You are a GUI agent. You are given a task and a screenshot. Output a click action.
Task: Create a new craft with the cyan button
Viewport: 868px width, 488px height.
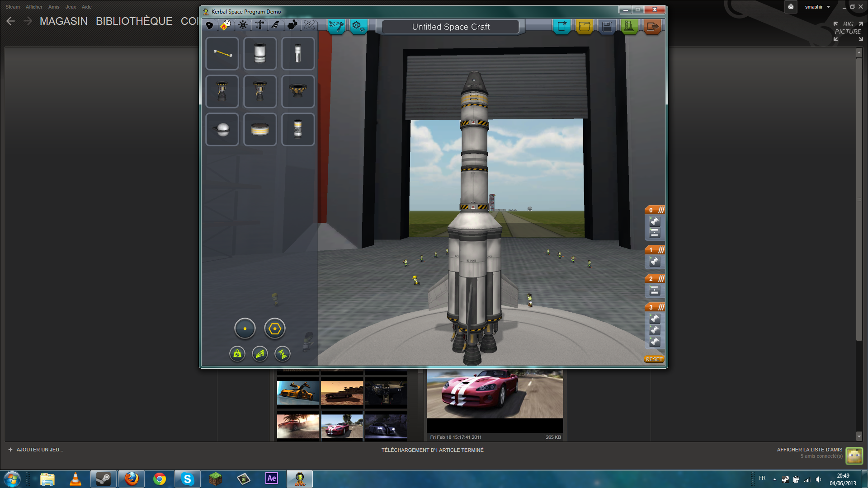pyautogui.click(x=562, y=26)
